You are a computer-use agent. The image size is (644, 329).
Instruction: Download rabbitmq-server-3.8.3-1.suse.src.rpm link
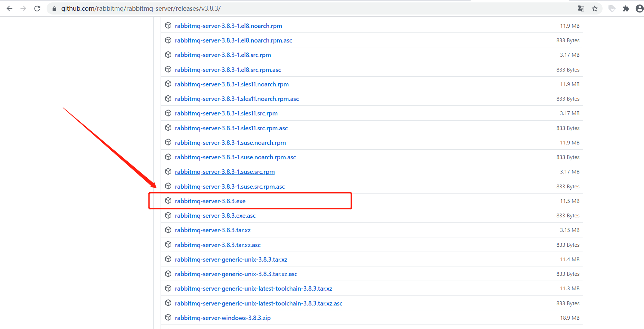(x=225, y=172)
